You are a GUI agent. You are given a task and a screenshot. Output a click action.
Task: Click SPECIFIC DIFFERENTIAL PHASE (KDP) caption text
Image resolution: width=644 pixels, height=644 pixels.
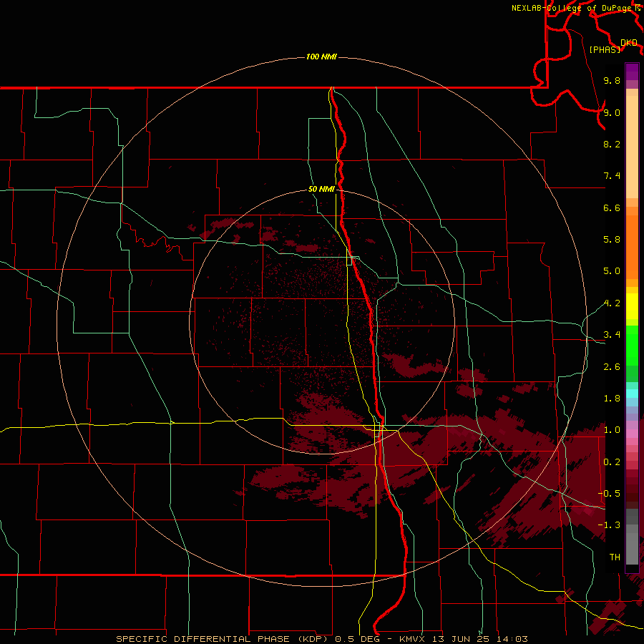(x=223, y=639)
